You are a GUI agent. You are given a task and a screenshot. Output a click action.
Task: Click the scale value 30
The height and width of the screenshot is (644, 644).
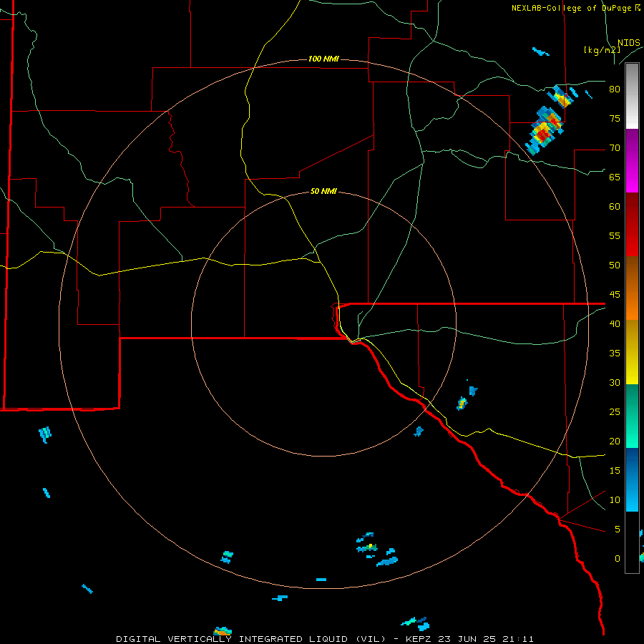[x=615, y=382]
